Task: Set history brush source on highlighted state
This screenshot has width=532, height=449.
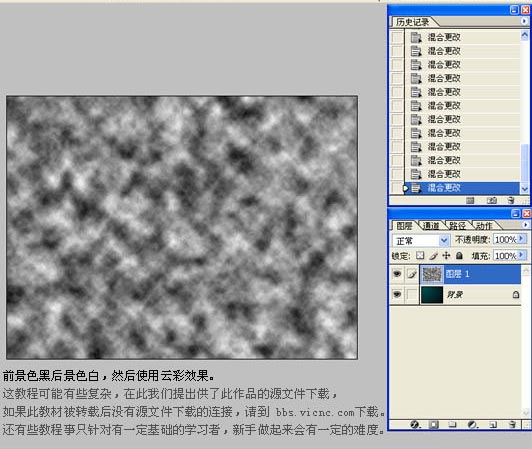Action: click(397, 188)
